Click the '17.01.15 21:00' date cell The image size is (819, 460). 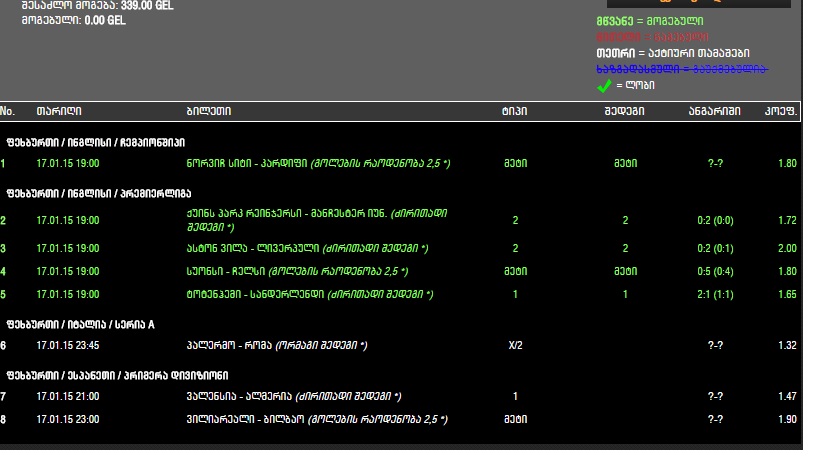pyautogui.click(x=67, y=397)
